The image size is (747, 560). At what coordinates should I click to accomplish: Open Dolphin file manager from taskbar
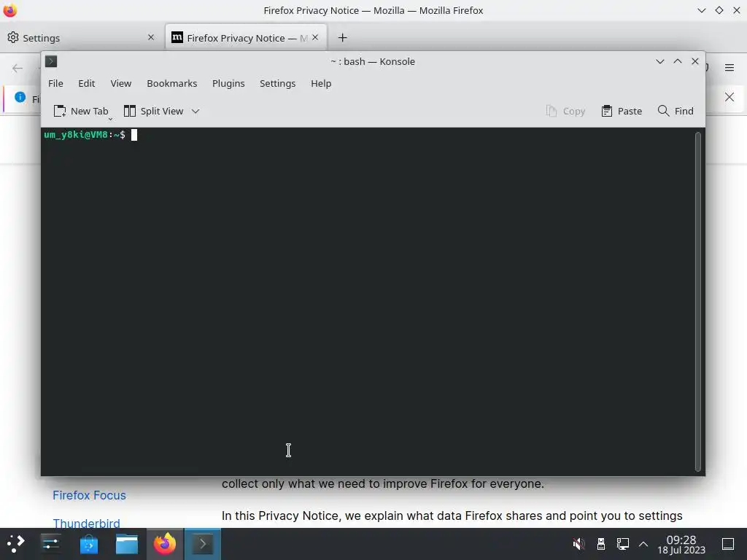[127, 544]
